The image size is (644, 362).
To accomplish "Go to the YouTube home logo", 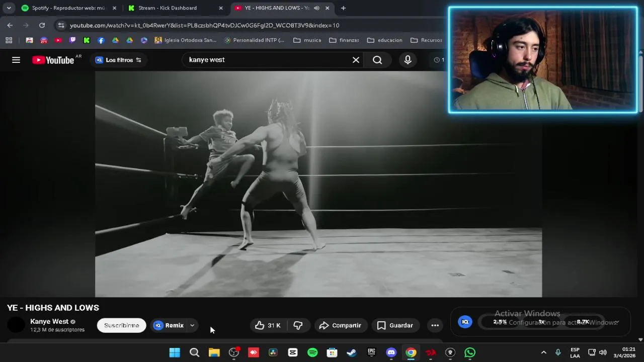I will (x=53, y=60).
